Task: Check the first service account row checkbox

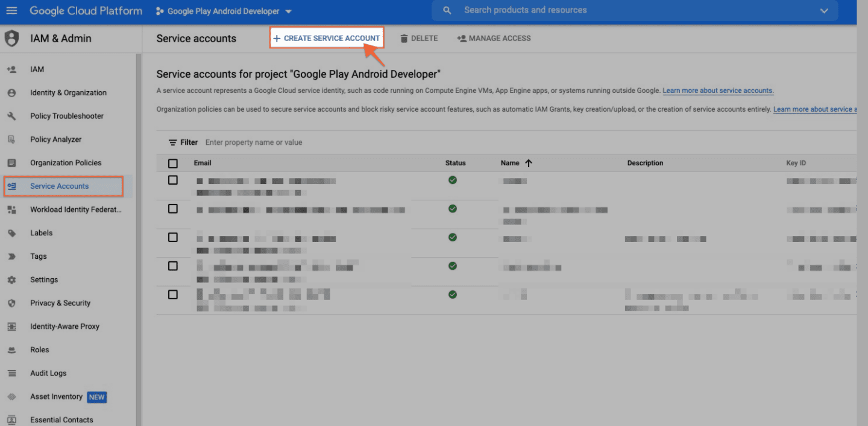Action: tap(173, 180)
